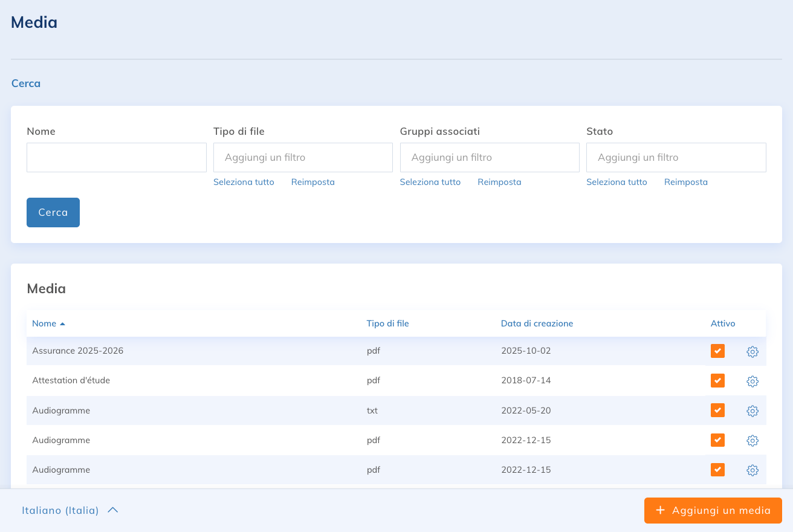
Task: Sort by Tipo di file column header
Action: 387,323
